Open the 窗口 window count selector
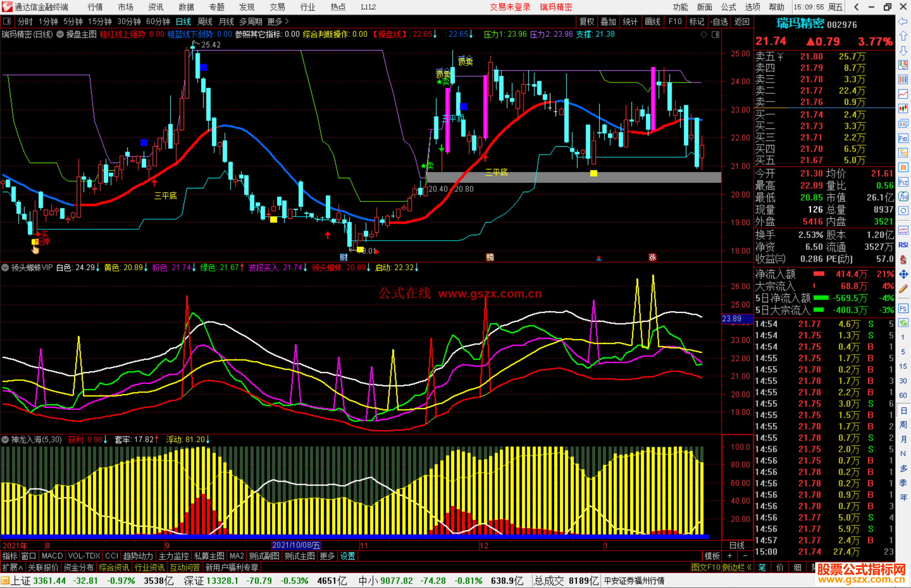 (x=29, y=556)
